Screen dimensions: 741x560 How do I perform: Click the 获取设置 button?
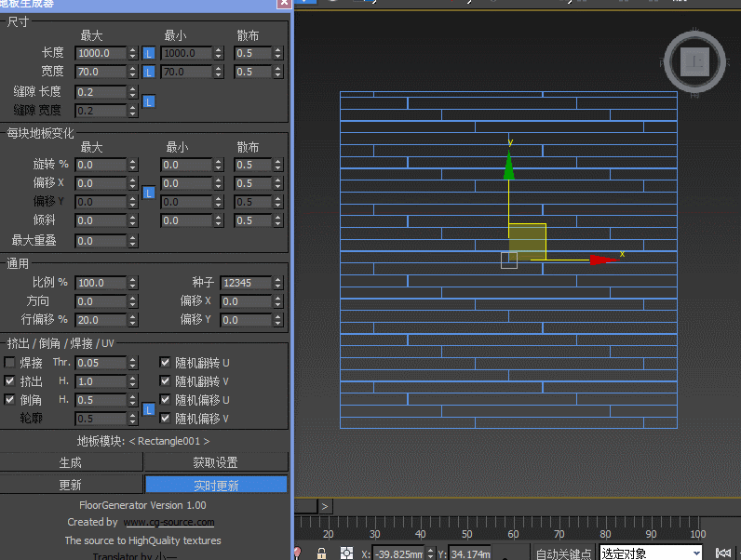(x=215, y=462)
